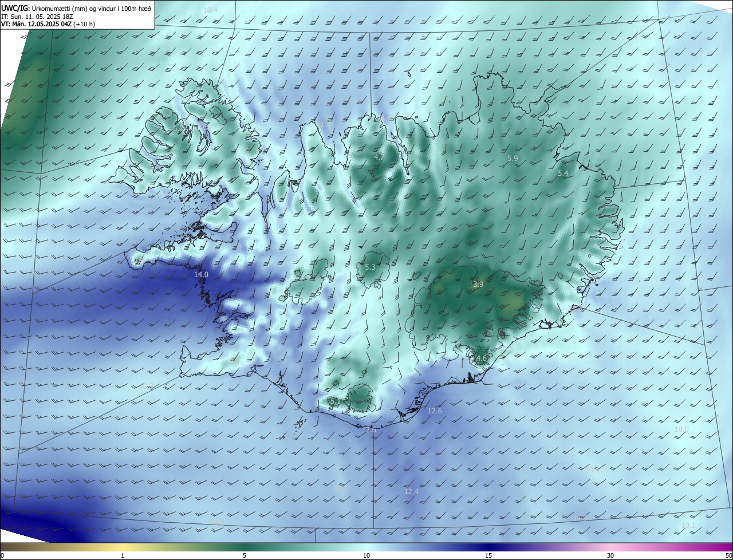Click the '15' tick label on the color scale
733x560 pixels.
488,555
